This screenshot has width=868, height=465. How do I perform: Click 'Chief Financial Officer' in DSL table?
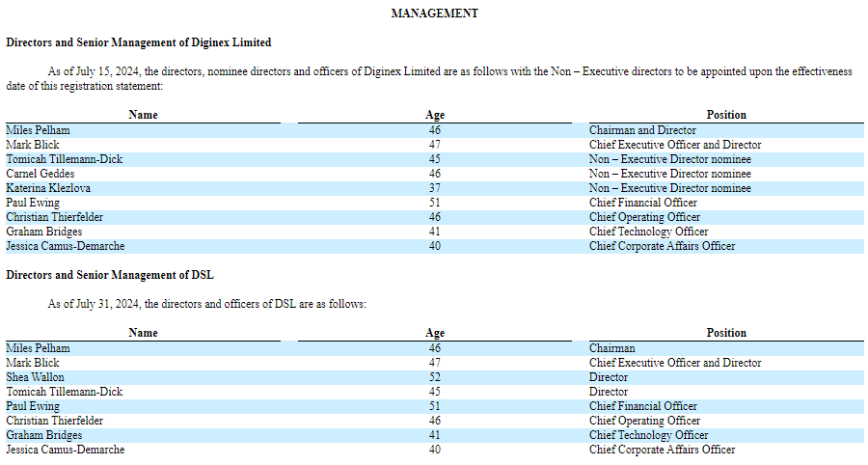pos(643,406)
